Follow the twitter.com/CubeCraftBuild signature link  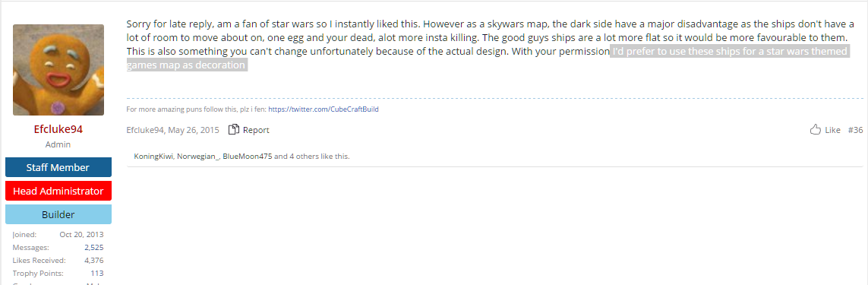point(324,109)
